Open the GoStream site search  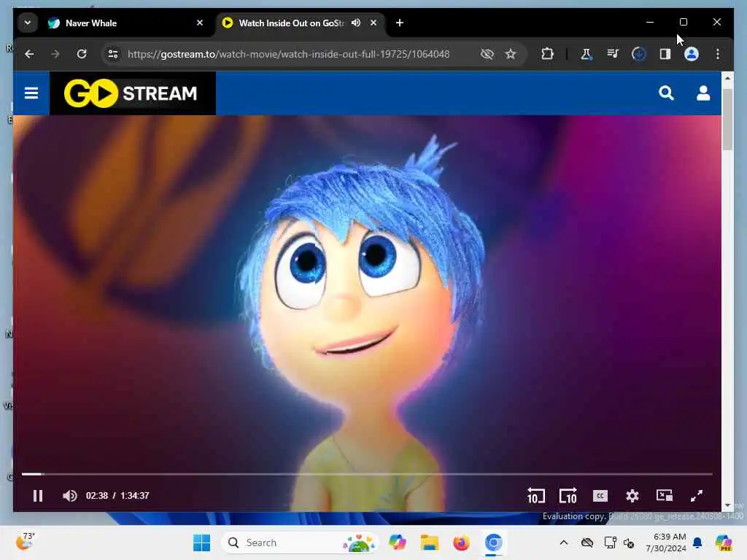[666, 93]
